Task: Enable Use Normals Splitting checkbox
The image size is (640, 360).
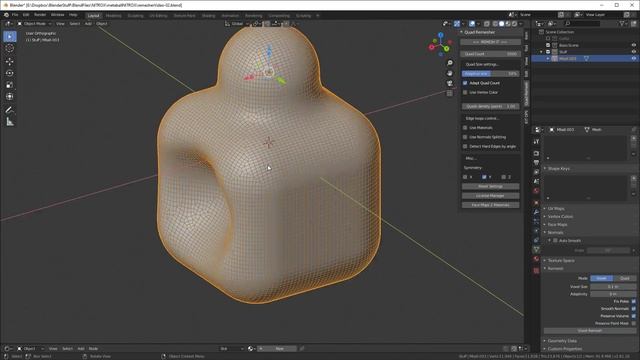Action: [465, 137]
